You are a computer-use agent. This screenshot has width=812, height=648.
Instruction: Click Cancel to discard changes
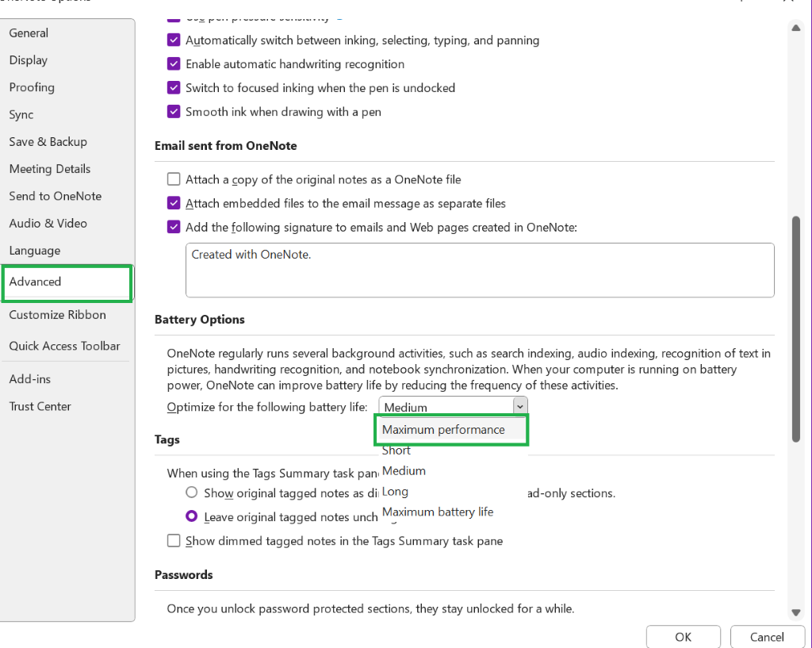767,637
